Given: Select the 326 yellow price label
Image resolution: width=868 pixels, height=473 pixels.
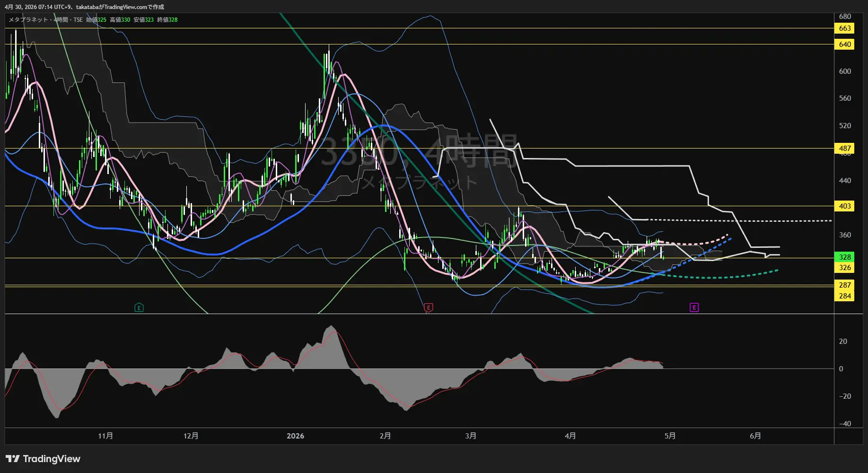Looking at the screenshot, I should 844,268.
